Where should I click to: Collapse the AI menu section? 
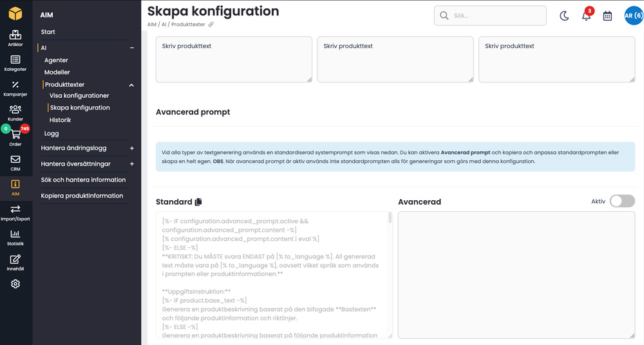[132, 48]
